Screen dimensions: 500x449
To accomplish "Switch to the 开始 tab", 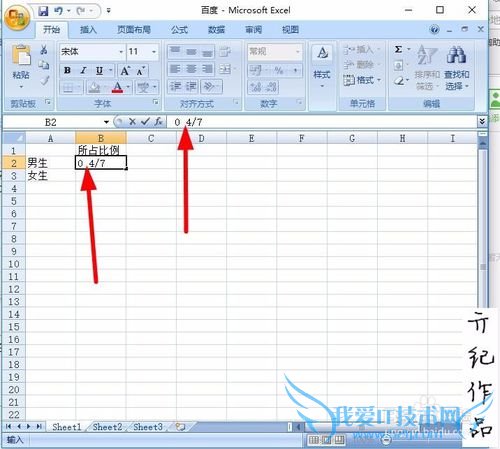I will 52,30.
